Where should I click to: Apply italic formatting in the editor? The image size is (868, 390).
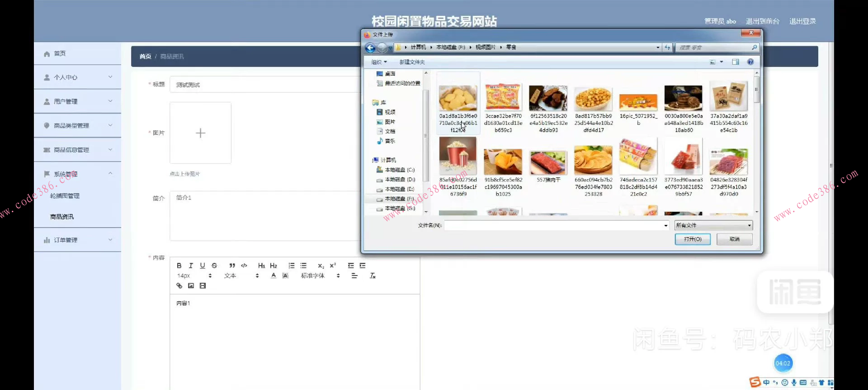[191, 266]
